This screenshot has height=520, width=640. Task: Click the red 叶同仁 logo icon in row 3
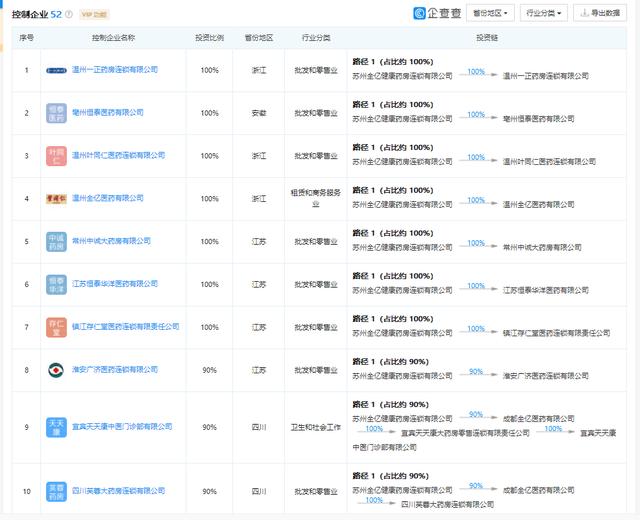pos(56,156)
